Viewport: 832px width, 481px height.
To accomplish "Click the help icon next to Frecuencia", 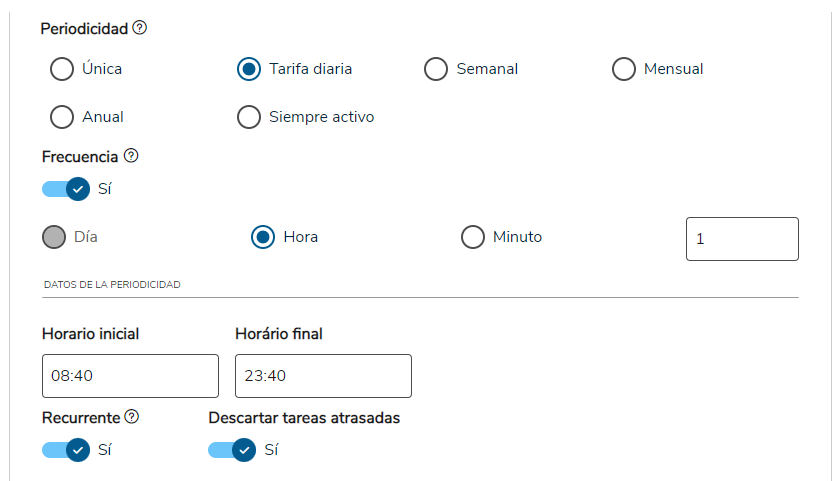I will (x=131, y=156).
